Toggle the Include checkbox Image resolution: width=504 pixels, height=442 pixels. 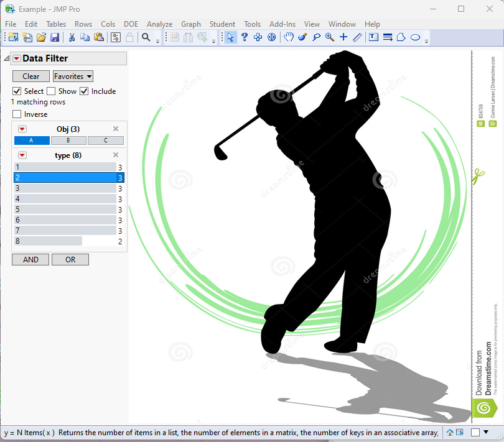coord(84,91)
